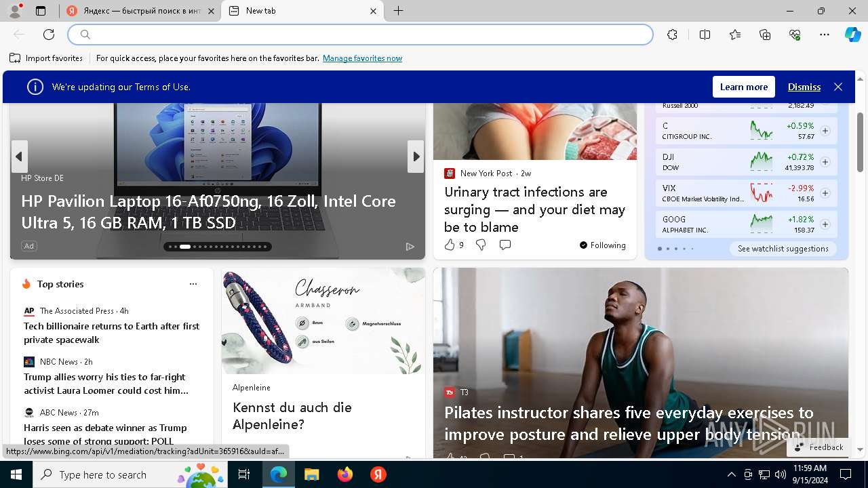Image resolution: width=868 pixels, height=488 pixels.
Task: Like the urinary tract infections article
Action: pyautogui.click(x=450, y=245)
